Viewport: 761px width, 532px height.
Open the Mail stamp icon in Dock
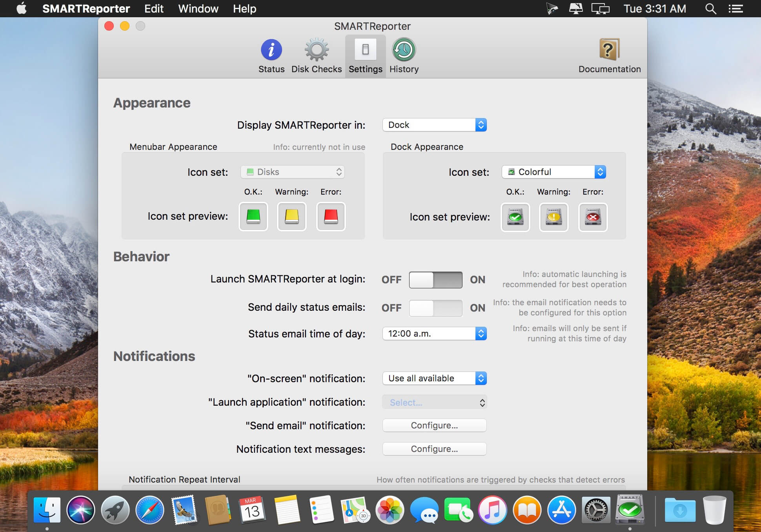(184, 510)
